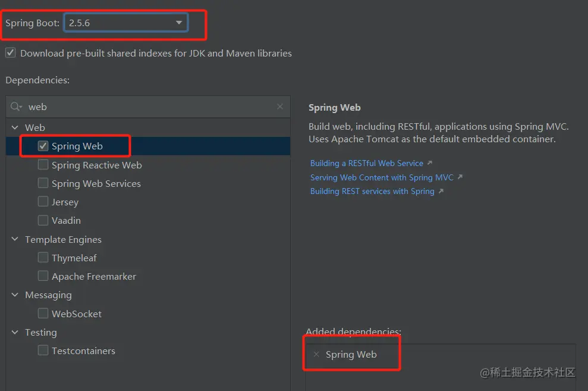Check the Spring Web Services option
Viewport: 588px width, 391px height.
(43, 183)
